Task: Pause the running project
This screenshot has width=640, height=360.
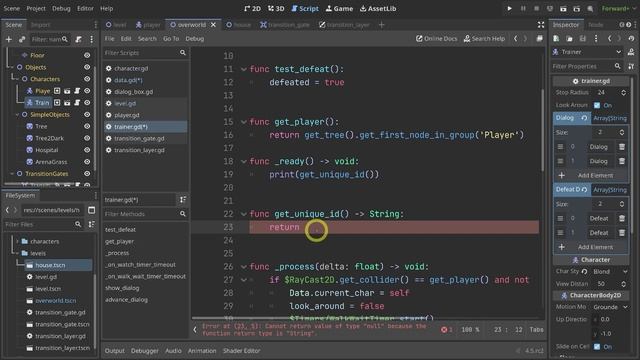Action: point(523,8)
